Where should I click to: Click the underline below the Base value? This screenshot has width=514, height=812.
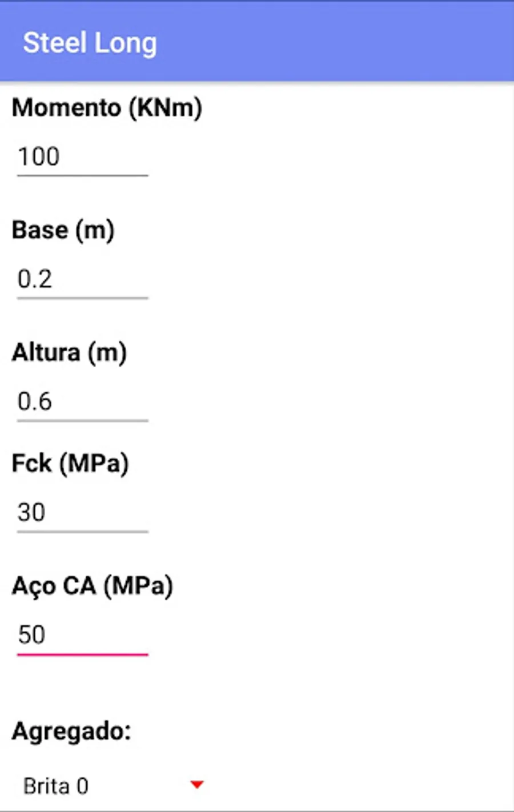(x=82, y=298)
